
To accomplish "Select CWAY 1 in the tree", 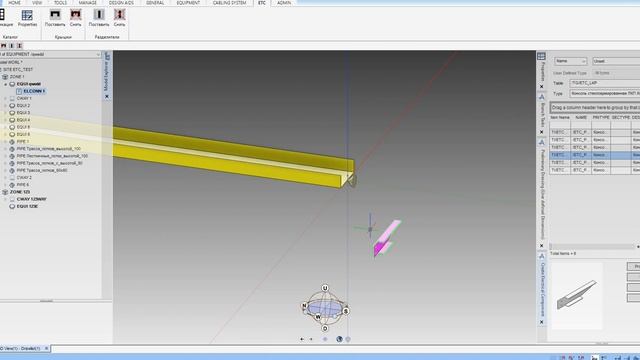I will (24, 98).
